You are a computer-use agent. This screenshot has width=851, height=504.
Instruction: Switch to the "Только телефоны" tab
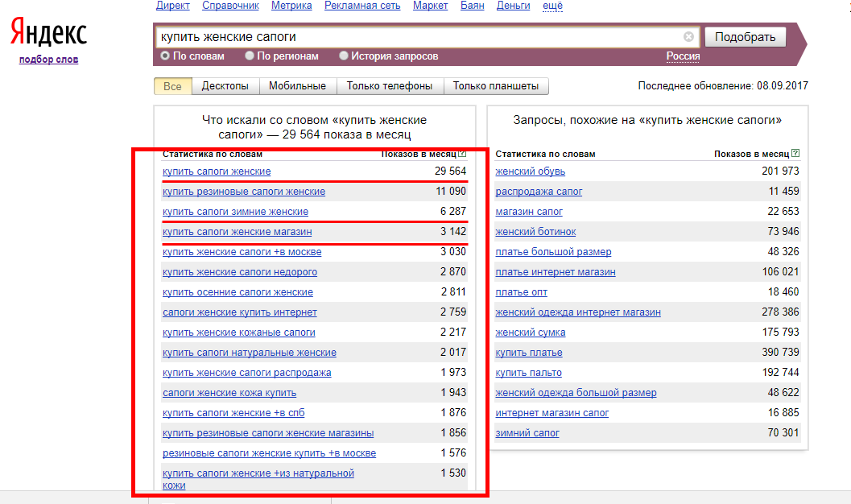[390, 86]
